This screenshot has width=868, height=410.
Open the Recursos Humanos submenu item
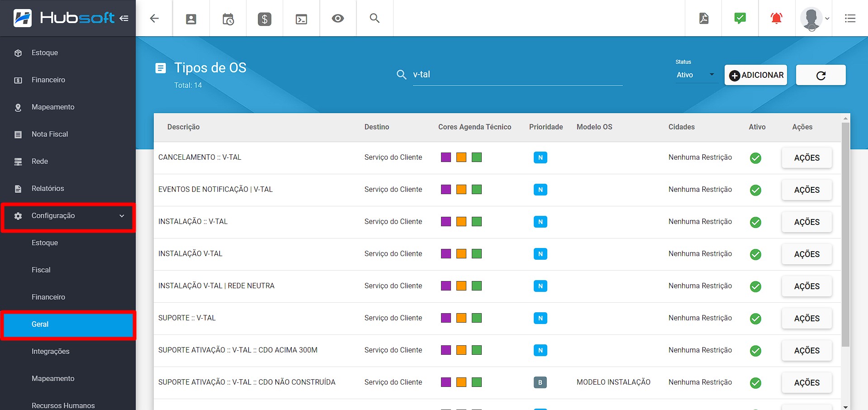(63, 405)
